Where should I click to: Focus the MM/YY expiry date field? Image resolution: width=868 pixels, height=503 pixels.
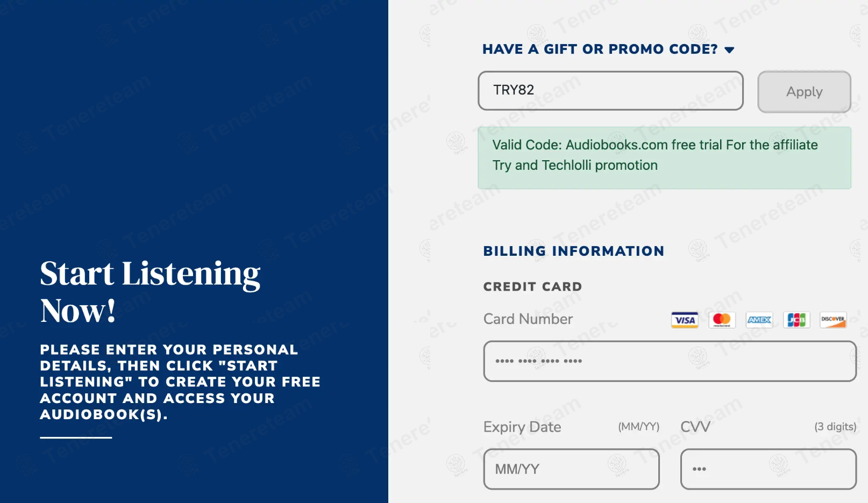tap(571, 469)
